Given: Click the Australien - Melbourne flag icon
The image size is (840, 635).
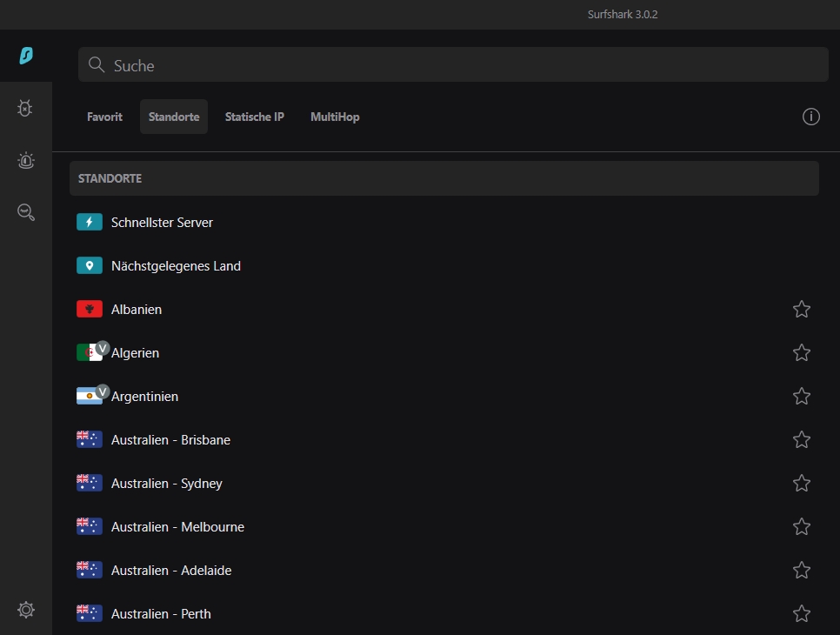Looking at the screenshot, I should click(x=90, y=526).
